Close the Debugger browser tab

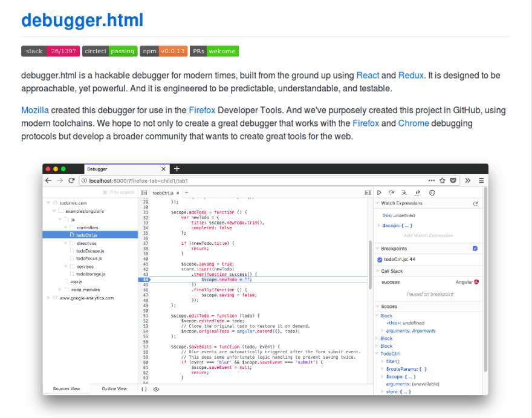[164, 169]
